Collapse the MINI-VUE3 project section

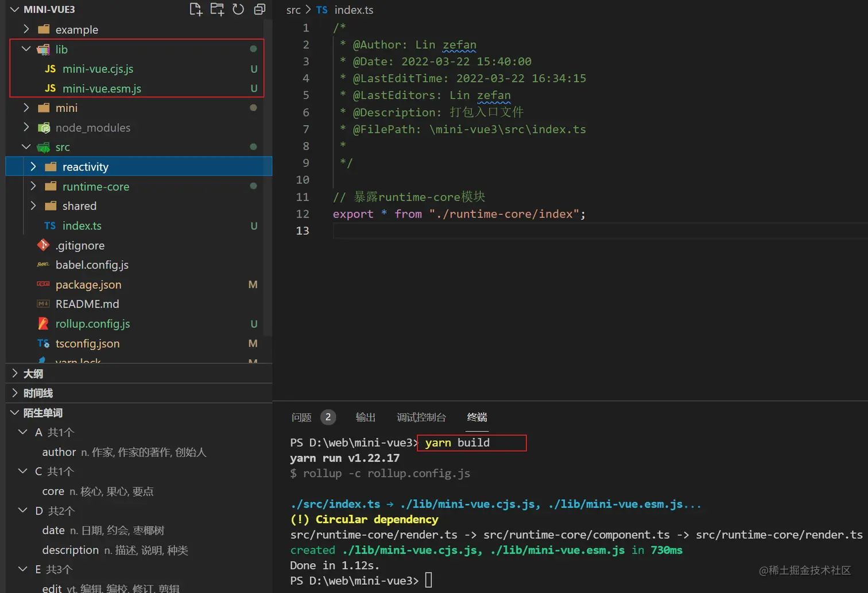[x=15, y=9]
